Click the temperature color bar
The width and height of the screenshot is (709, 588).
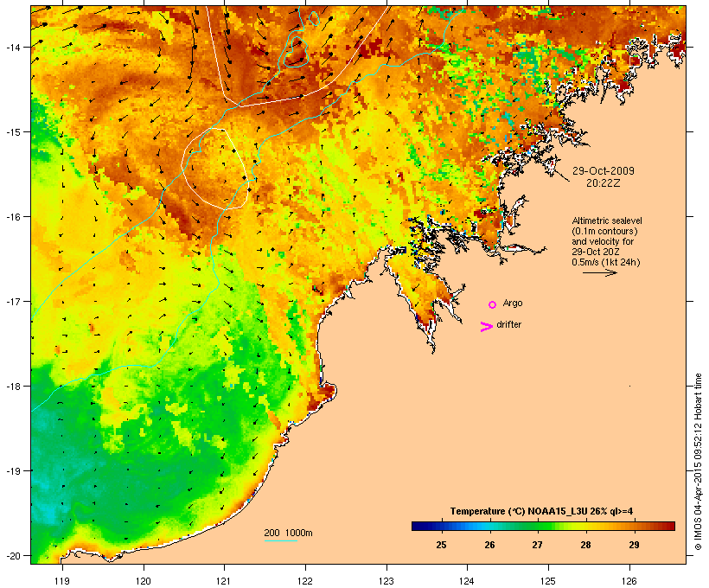coord(543,526)
